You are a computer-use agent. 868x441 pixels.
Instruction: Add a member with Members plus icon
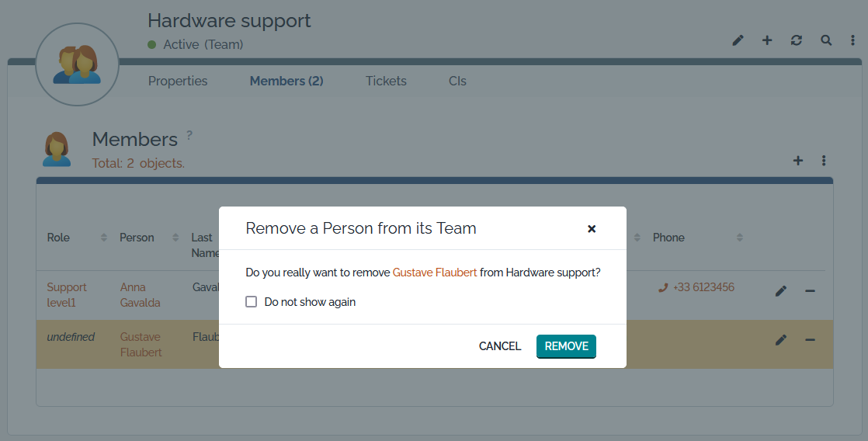pos(797,161)
